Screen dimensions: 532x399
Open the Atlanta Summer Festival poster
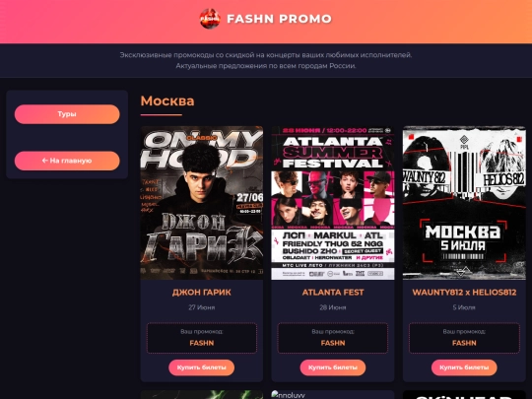point(333,203)
